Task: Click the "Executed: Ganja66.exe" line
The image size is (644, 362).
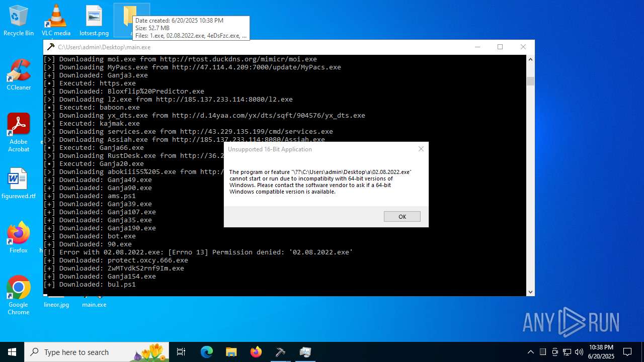Action: (94, 147)
